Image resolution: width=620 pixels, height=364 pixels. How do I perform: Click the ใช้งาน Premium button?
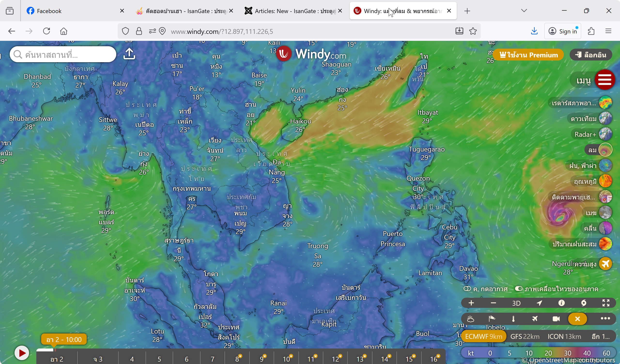tap(528, 55)
